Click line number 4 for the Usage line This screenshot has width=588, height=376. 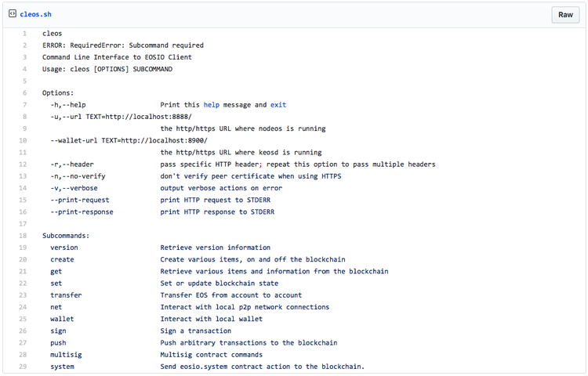24,69
